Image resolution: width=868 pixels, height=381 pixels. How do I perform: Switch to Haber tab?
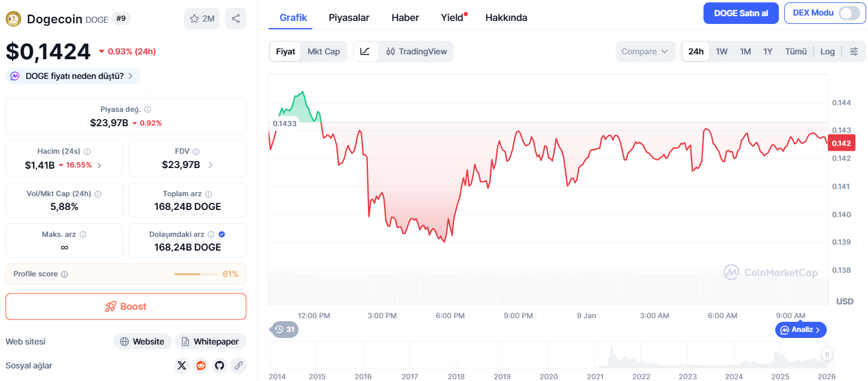click(x=405, y=17)
